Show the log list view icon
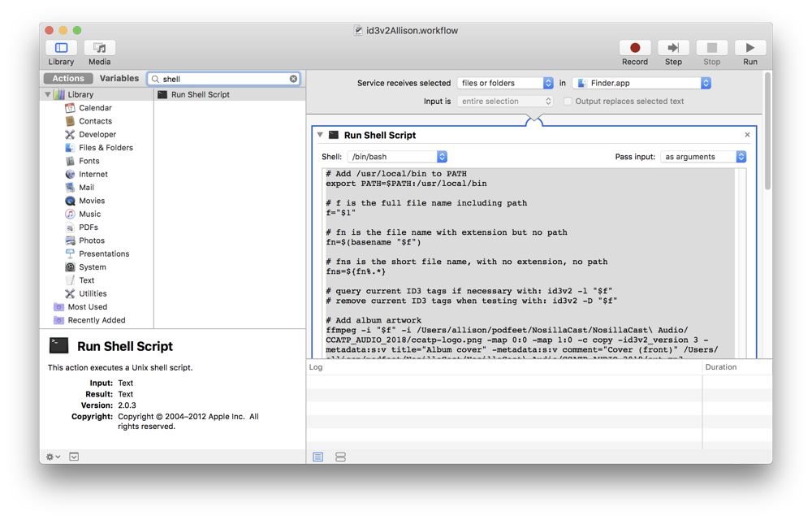Screen dimensions: 812x520 318,457
